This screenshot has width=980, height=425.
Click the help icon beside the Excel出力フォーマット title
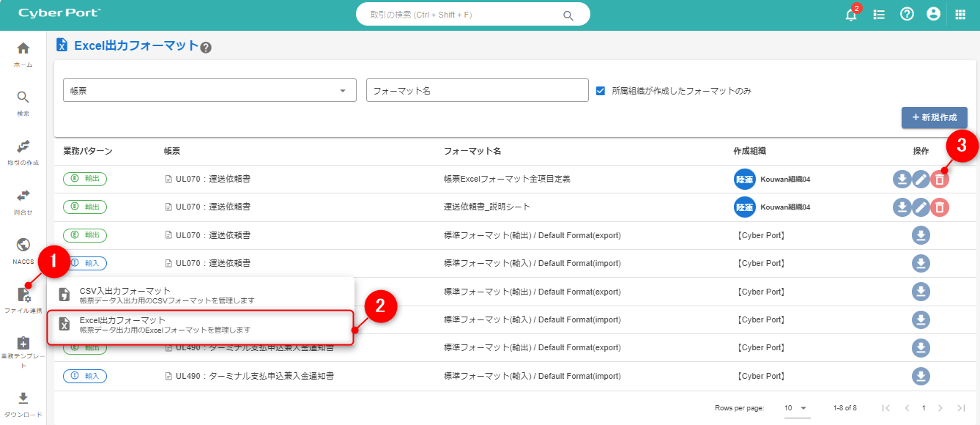pos(206,48)
